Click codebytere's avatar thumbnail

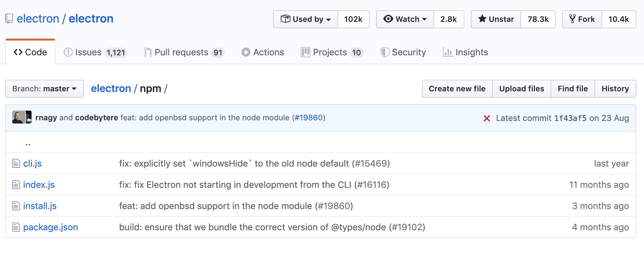29,117
